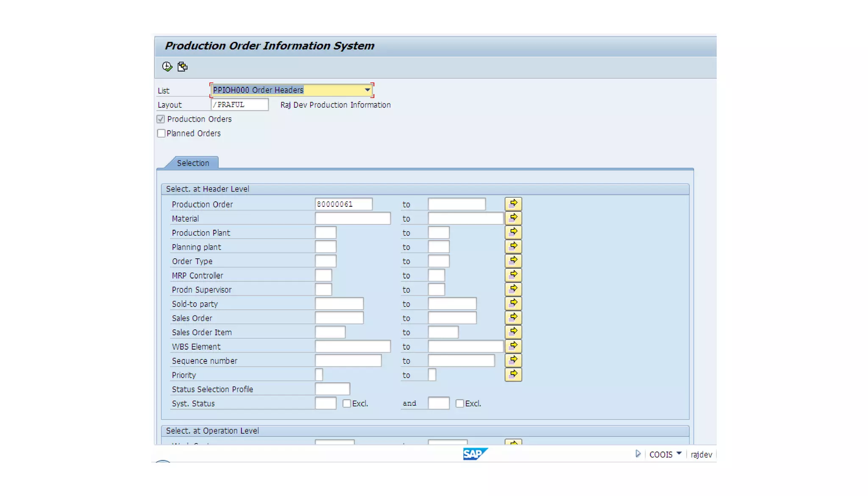Click the Layout field containing /PRAFUL
This screenshot has height=496, width=868.
tap(239, 105)
